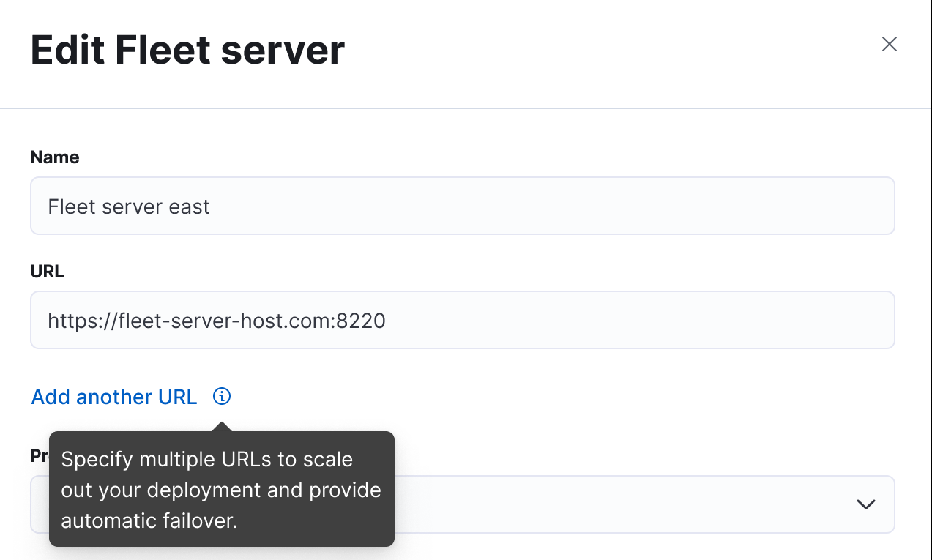The height and width of the screenshot is (560, 932).
Task: Open the proxy selection dropdown via its chevron
Action: tap(866, 504)
